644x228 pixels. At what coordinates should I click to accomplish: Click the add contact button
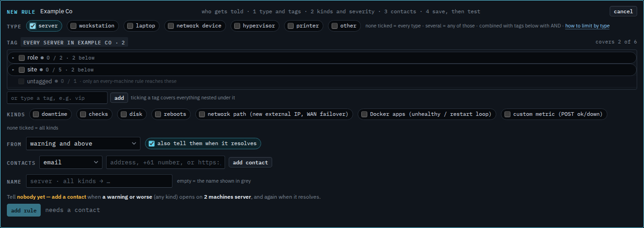(250, 163)
